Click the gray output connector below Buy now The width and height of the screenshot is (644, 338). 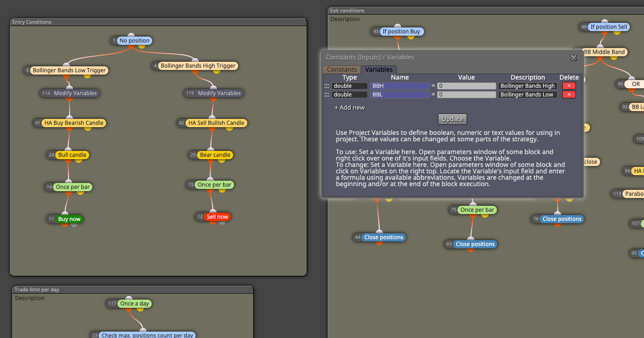pyautogui.click(x=74, y=224)
